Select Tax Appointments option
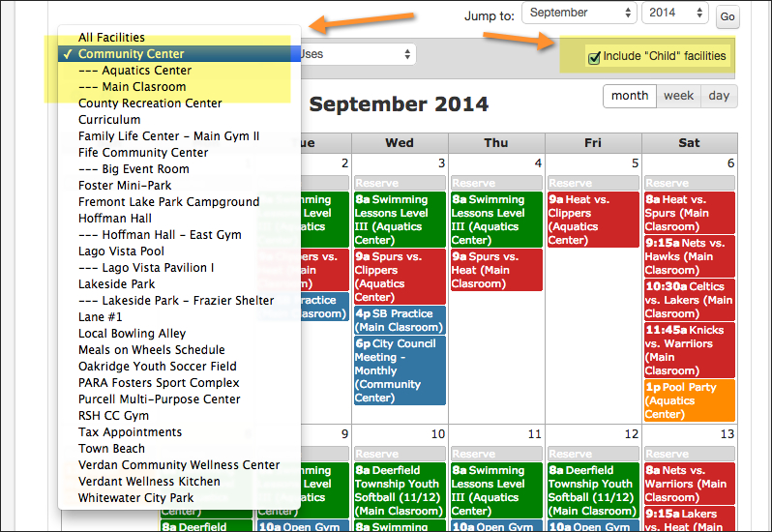The width and height of the screenshot is (772, 532). [179, 432]
